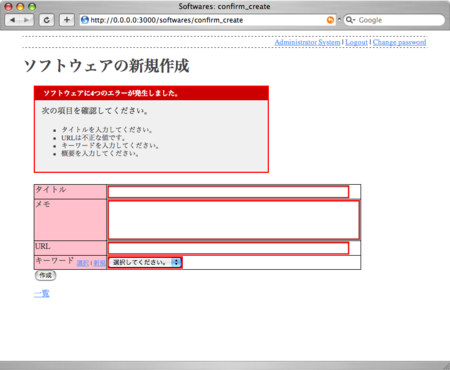The height and width of the screenshot is (370, 450).
Task: Click the 新規 link beside キーワード
Action: tap(99, 263)
